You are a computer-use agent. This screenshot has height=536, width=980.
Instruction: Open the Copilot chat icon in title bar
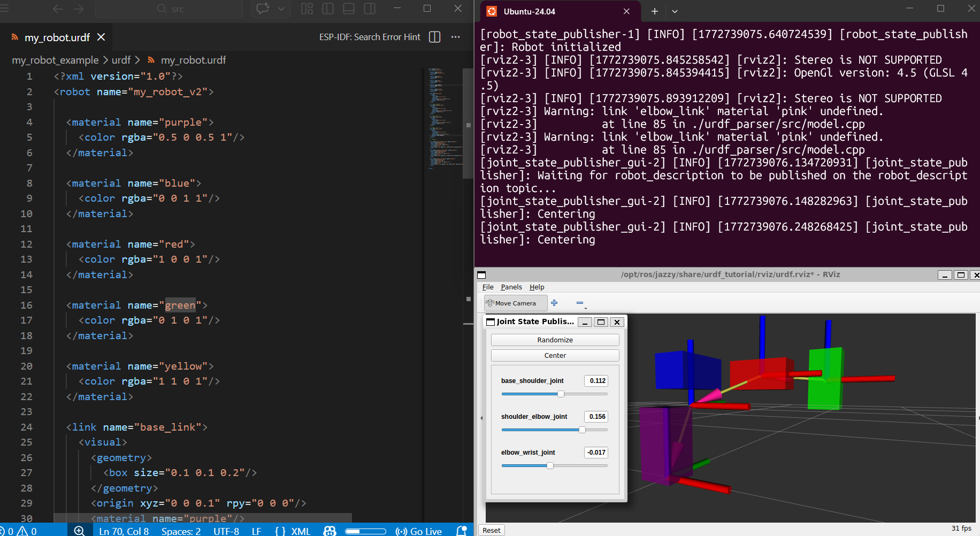[x=263, y=9]
